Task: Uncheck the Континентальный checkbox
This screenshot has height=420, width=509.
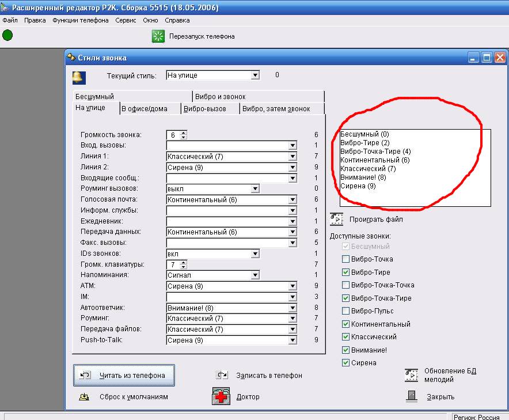Action: tap(345, 324)
